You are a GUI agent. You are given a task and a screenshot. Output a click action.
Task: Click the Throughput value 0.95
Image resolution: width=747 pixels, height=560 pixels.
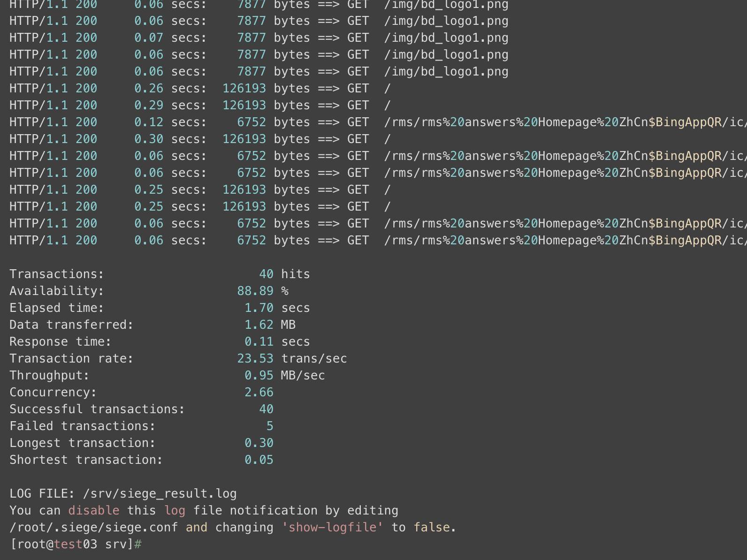point(259,375)
